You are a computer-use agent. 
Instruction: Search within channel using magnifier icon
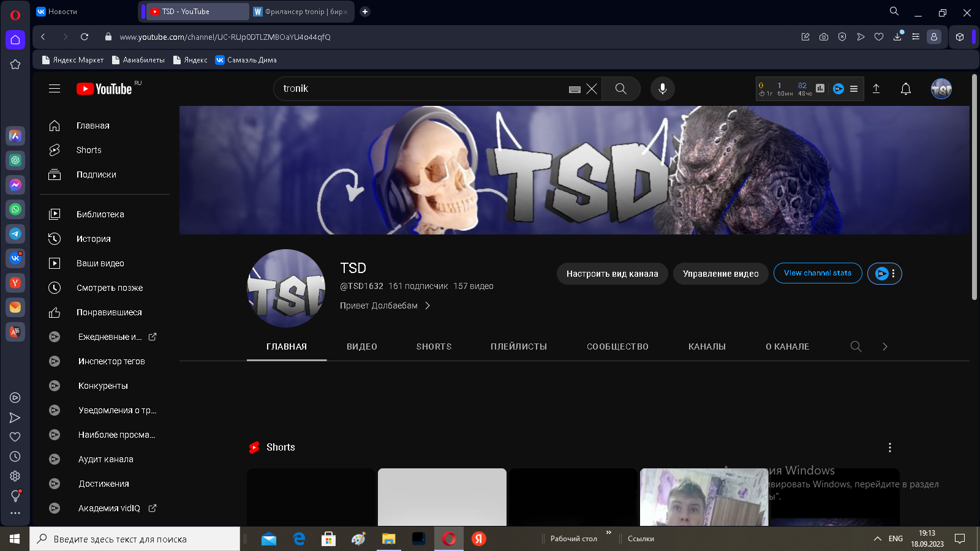(x=856, y=347)
